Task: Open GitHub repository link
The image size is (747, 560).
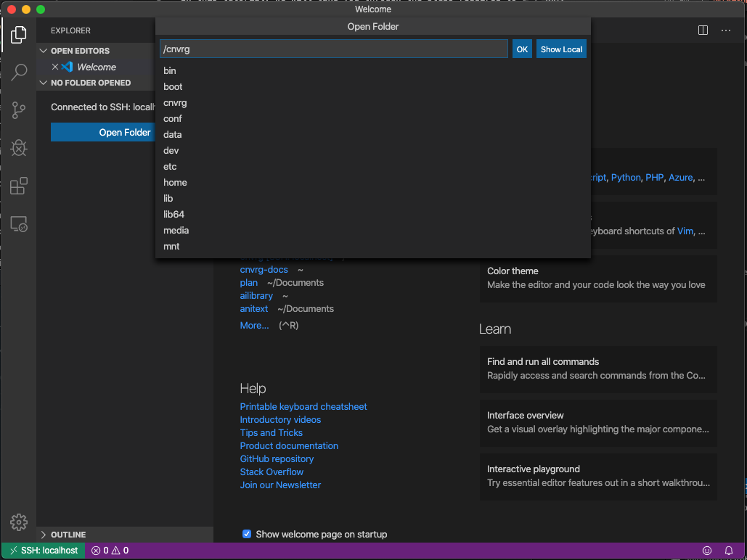Action: (x=277, y=458)
